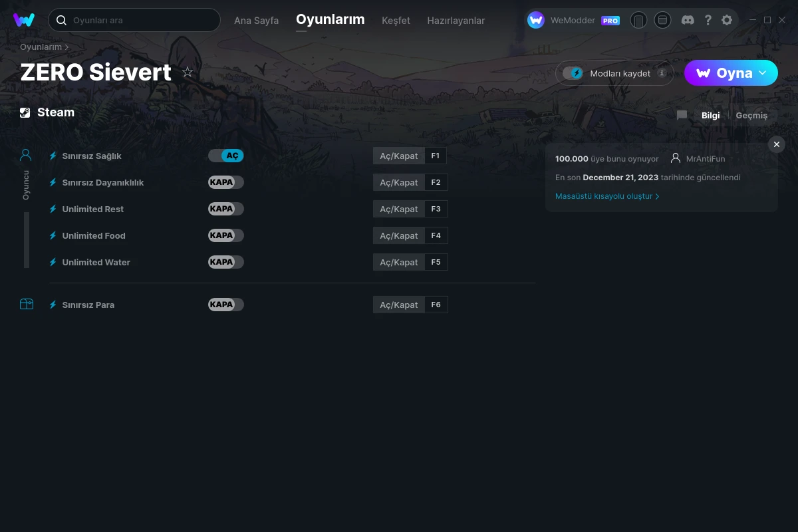Click the MrAntiFun author user icon
Image resolution: width=798 pixels, height=532 pixels.
676,158
